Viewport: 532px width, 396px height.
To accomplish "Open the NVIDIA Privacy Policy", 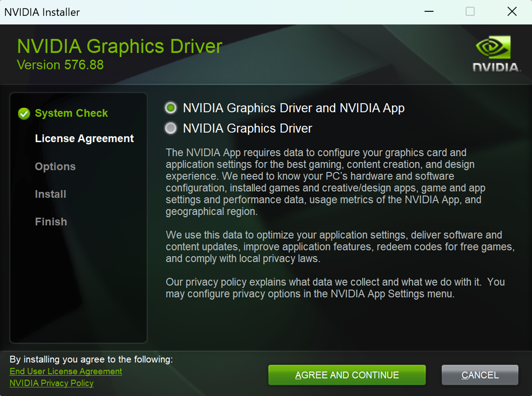I will pos(51,383).
